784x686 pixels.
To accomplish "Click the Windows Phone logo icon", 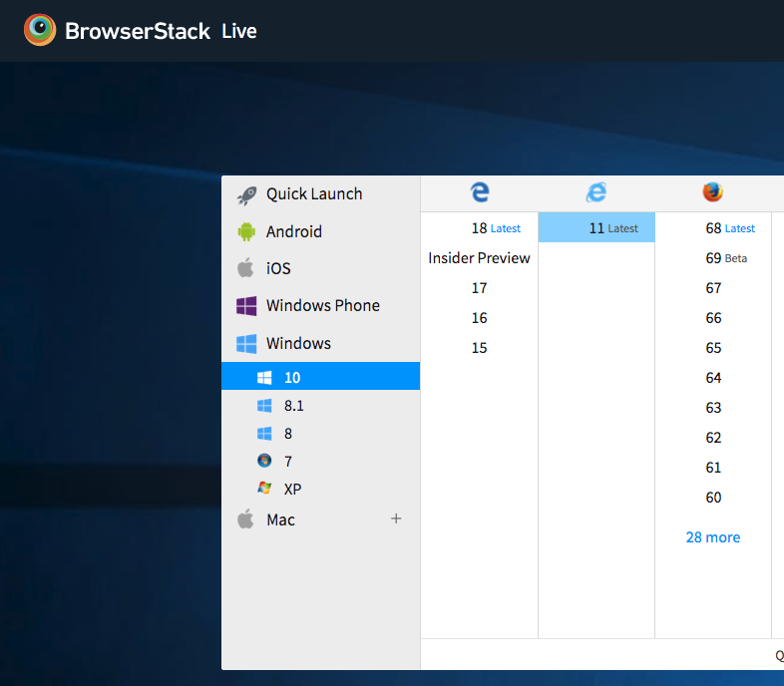I will pos(245,306).
